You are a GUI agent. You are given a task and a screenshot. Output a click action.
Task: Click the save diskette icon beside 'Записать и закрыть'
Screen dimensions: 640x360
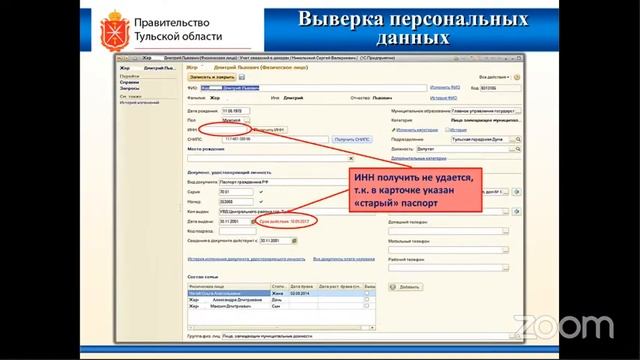pyautogui.click(x=242, y=77)
